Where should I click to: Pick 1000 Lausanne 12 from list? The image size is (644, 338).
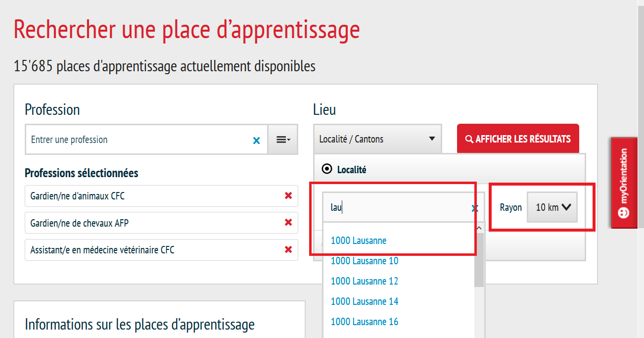[365, 281]
